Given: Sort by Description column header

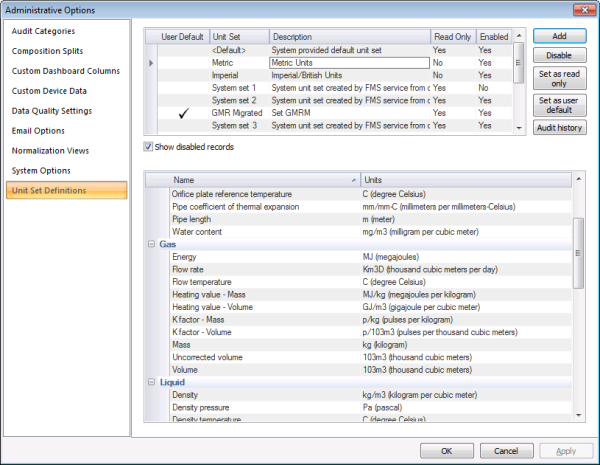Looking at the screenshot, I should tap(350, 37).
